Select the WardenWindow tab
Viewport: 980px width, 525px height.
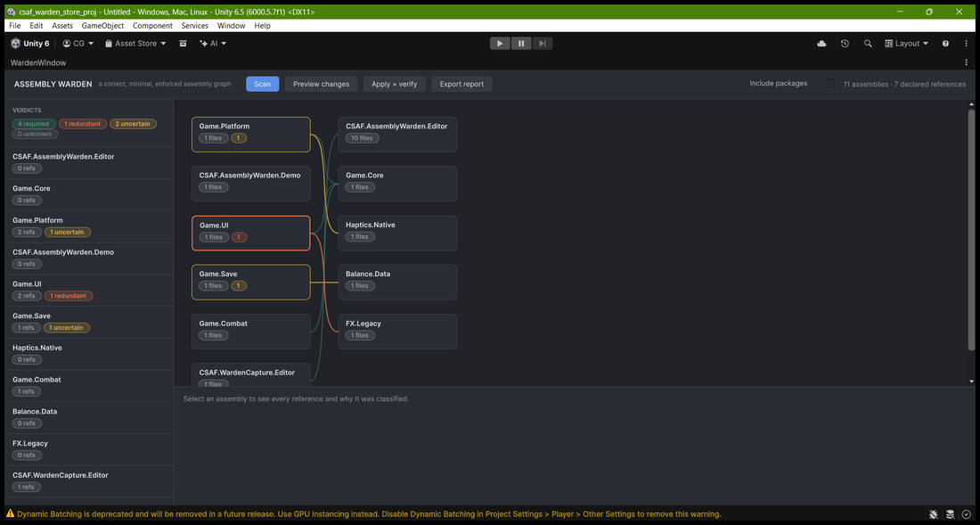click(x=38, y=62)
